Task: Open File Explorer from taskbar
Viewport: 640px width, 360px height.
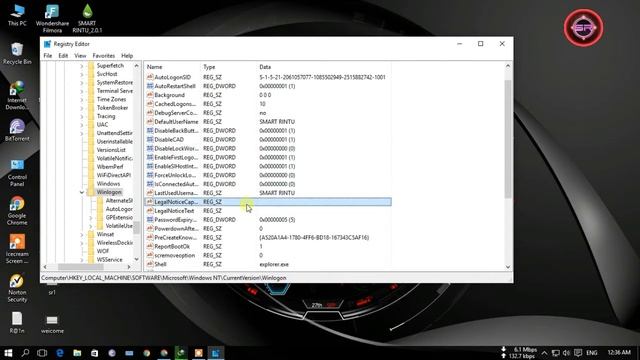Action: click(x=77, y=353)
